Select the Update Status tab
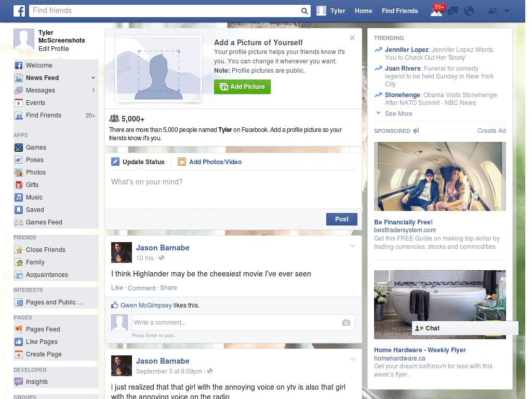532x399 pixels. click(138, 162)
